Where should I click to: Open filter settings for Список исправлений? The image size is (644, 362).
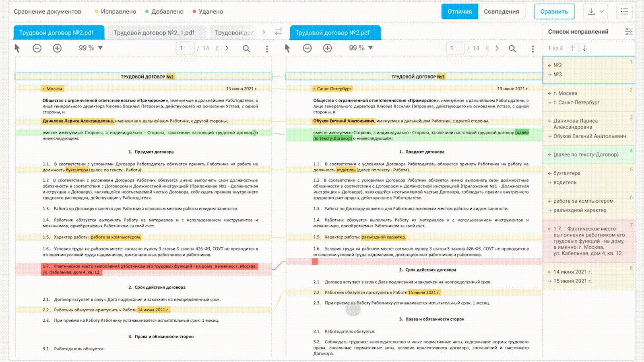click(x=628, y=32)
